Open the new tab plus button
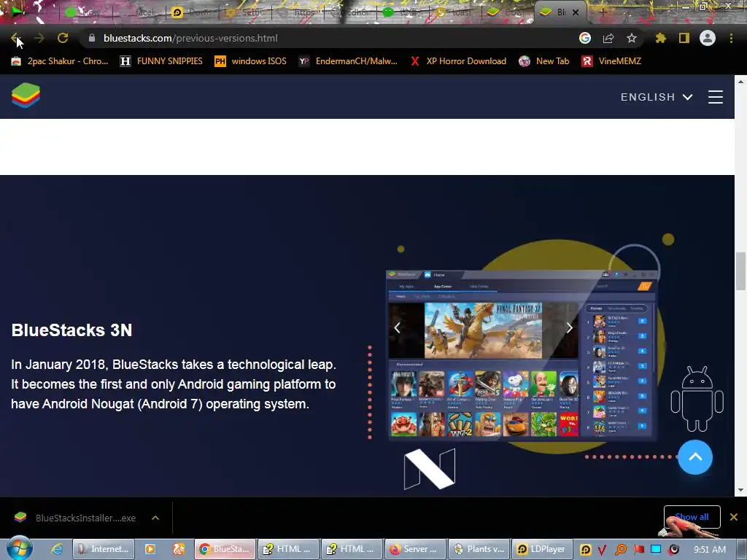 [603, 12]
